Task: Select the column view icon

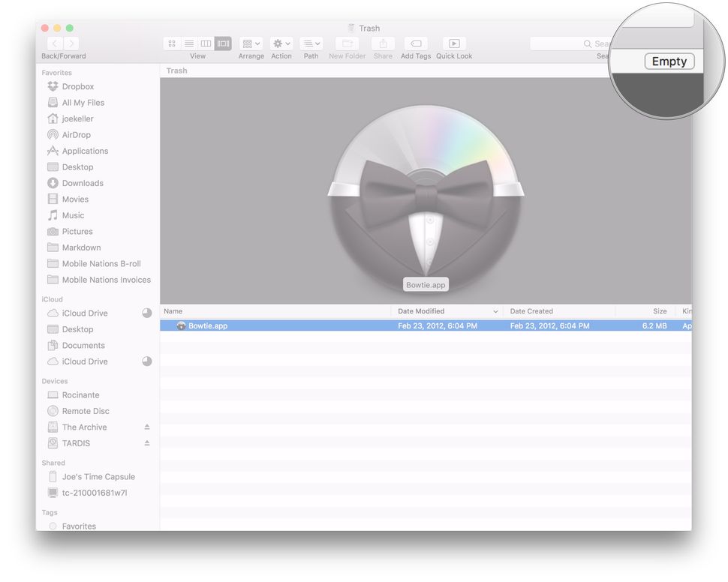Action: click(206, 43)
